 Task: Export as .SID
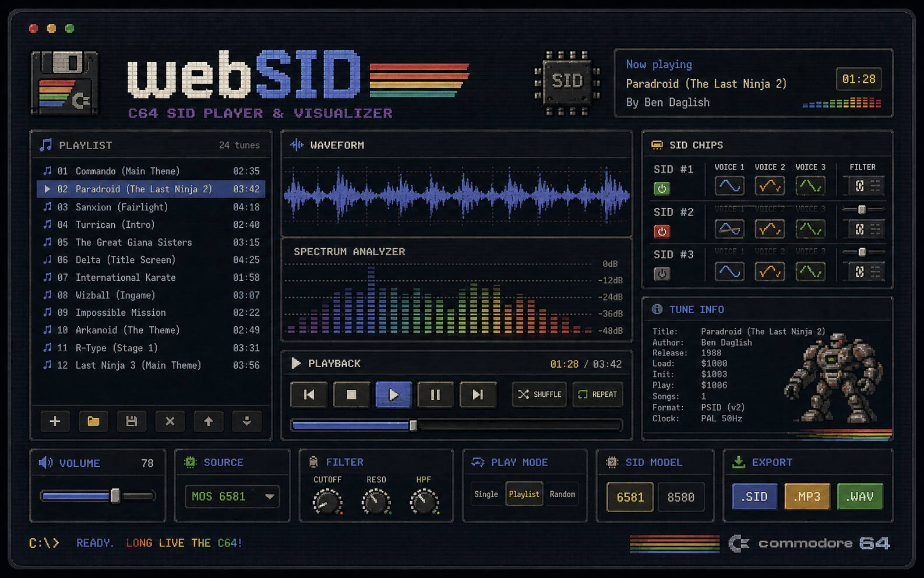[x=754, y=496]
